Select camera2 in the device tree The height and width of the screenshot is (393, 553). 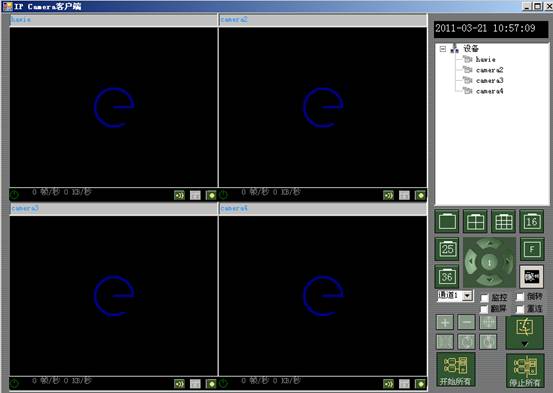click(489, 70)
